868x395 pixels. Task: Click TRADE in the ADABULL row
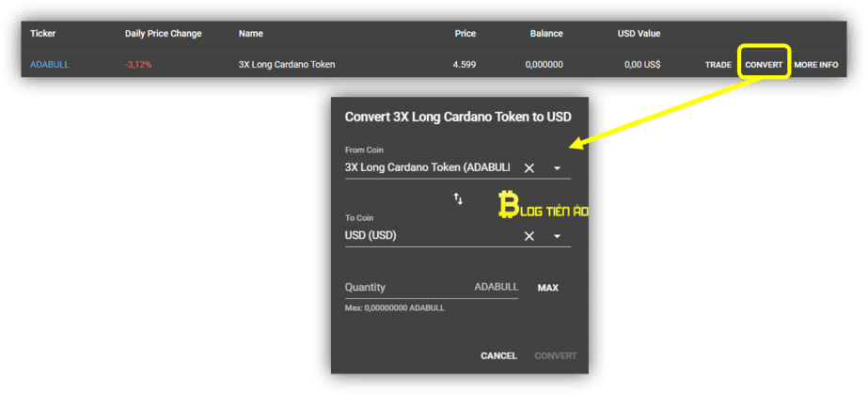point(718,65)
